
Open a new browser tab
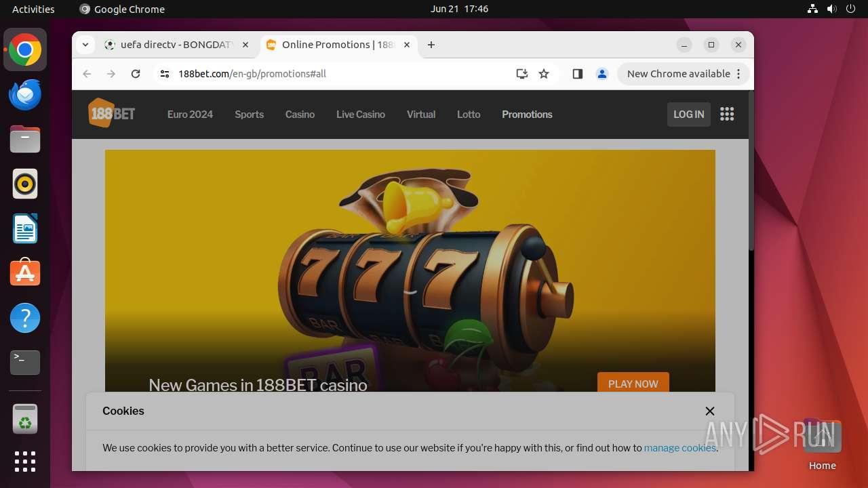coord(431,45)
